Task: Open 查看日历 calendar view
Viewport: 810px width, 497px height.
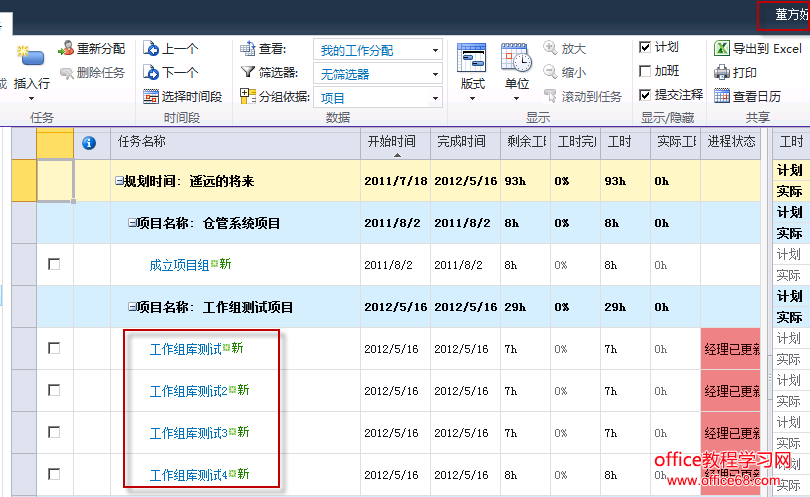Action: 722,96
